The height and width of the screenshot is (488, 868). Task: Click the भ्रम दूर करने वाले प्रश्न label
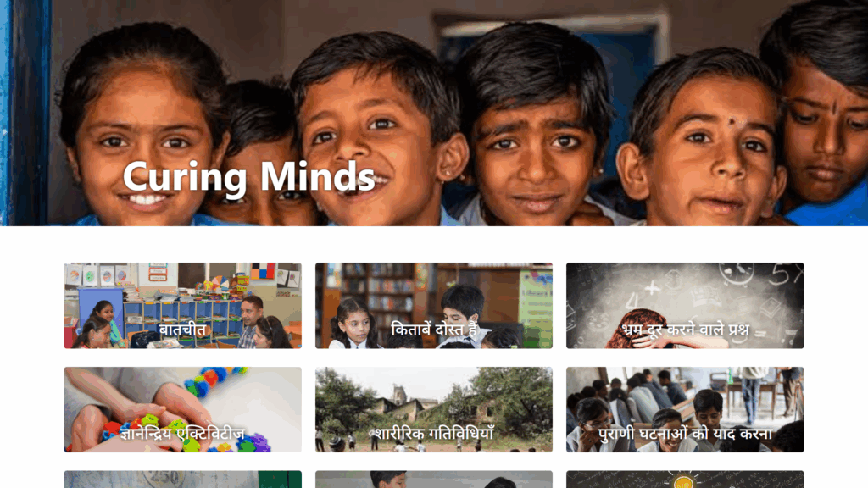pos(685,330)
